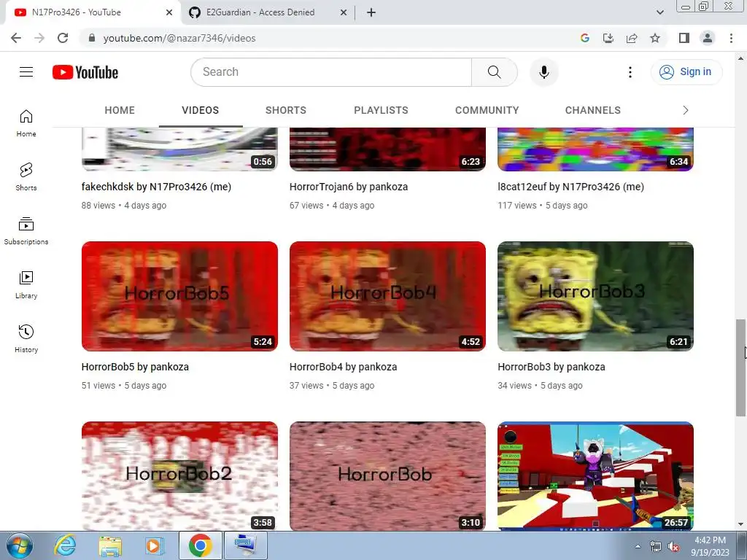Open History in the left sidebar
Image resolution: width=747 pixels, height=560 pixels.
26,338
